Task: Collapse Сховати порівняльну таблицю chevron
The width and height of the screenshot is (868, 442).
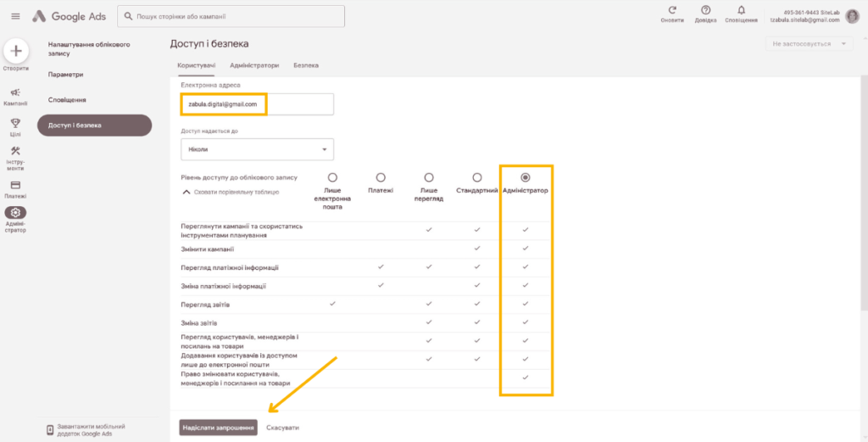Action: pos(186,193)
